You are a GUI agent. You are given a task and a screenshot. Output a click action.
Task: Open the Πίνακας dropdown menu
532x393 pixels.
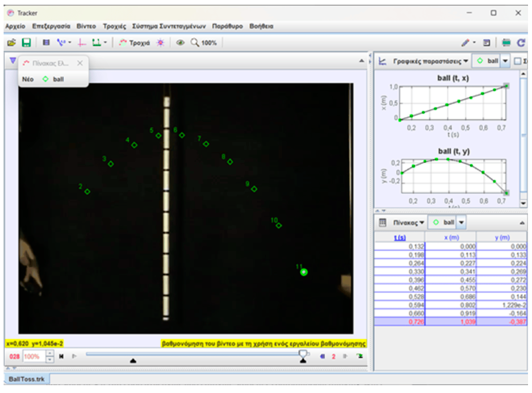click(408, 223)
